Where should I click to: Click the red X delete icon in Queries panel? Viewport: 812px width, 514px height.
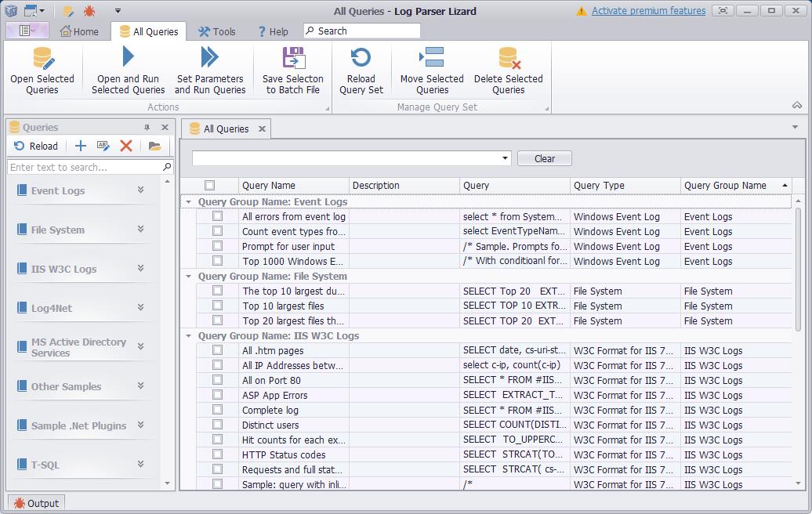125,146
